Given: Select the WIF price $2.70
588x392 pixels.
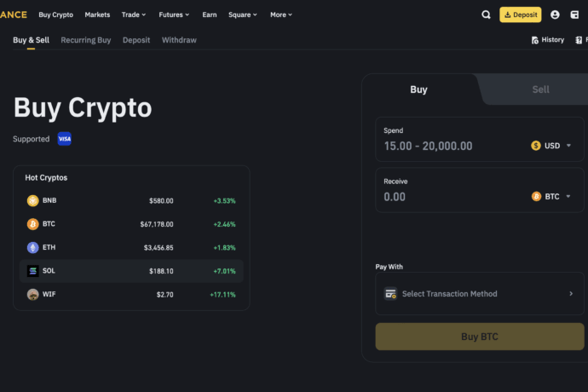Looking at the screenshot, I should [165, 295].
